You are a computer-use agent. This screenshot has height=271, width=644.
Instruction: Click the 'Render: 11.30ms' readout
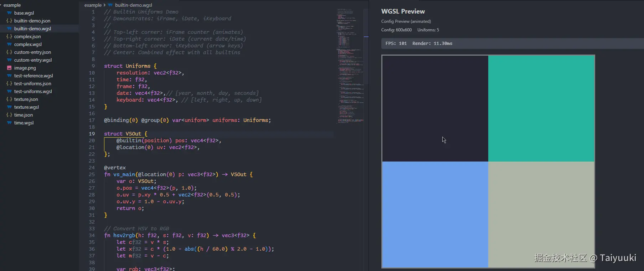coord(432,44)
